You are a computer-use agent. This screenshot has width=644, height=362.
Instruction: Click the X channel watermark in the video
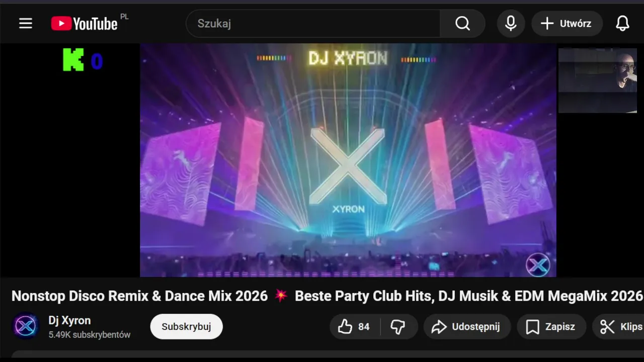pos(538,264)
